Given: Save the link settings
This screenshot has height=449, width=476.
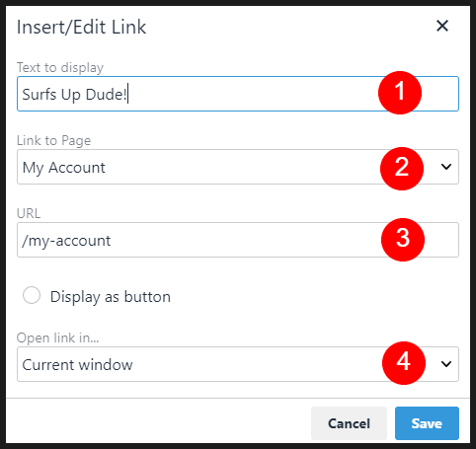Looking at the screenshot, I should tap(427, 423).
